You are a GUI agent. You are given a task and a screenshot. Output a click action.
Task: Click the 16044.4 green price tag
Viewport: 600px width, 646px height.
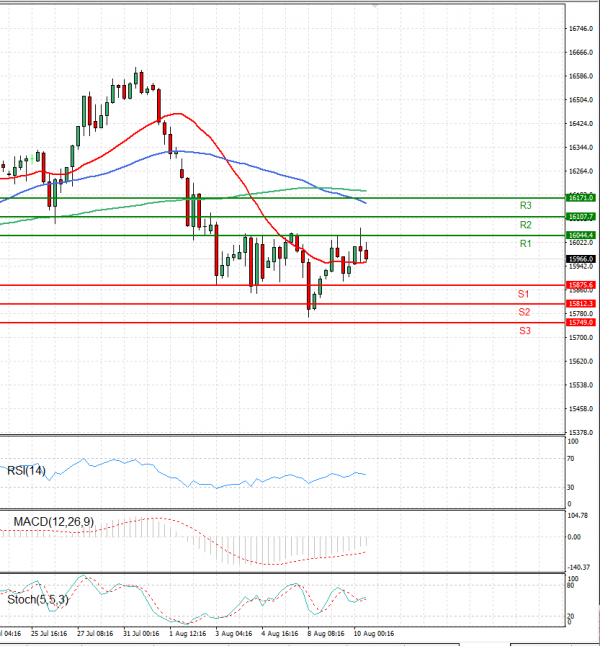pos(581,235)
